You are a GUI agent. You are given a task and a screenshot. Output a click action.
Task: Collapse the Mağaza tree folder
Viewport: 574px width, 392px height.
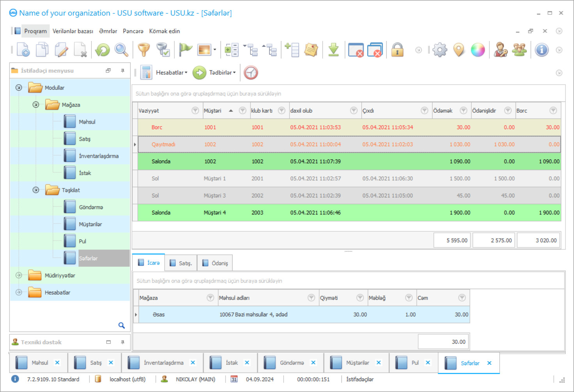pyautogui.click(x=36, y=105)
